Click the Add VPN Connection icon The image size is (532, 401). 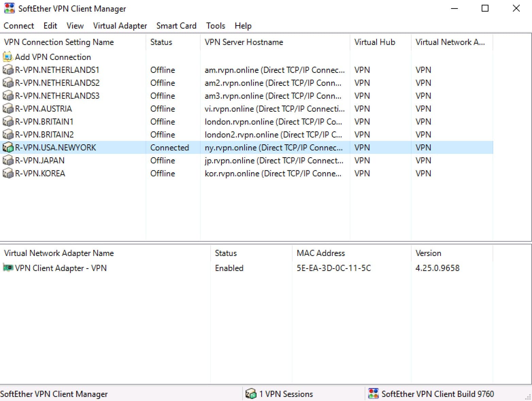(7, 57)
